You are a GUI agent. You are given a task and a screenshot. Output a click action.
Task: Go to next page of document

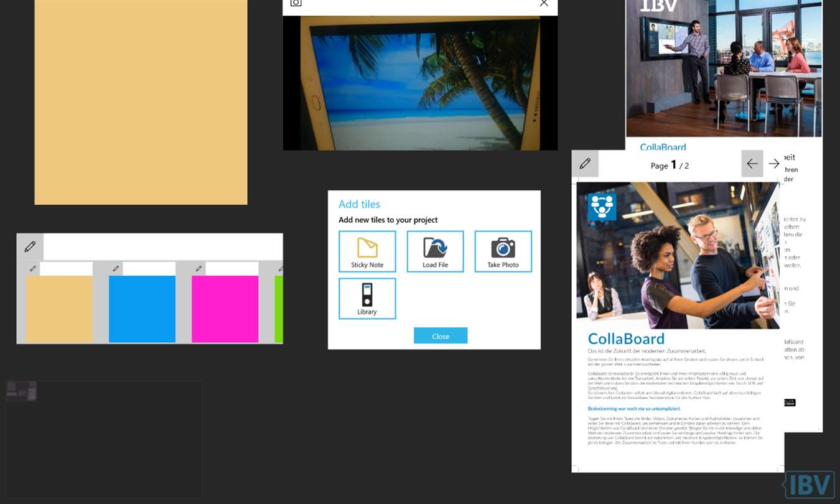pos(774,164)
